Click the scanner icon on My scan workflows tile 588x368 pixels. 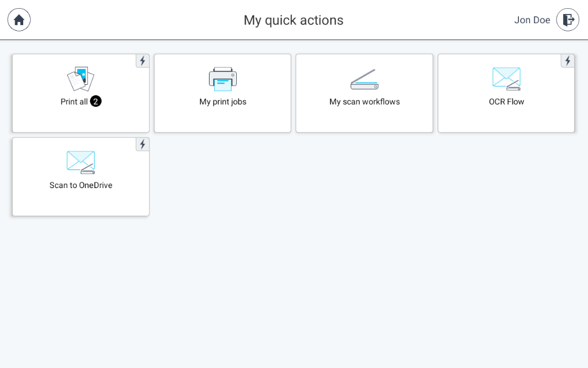click(x=364, y=79)
